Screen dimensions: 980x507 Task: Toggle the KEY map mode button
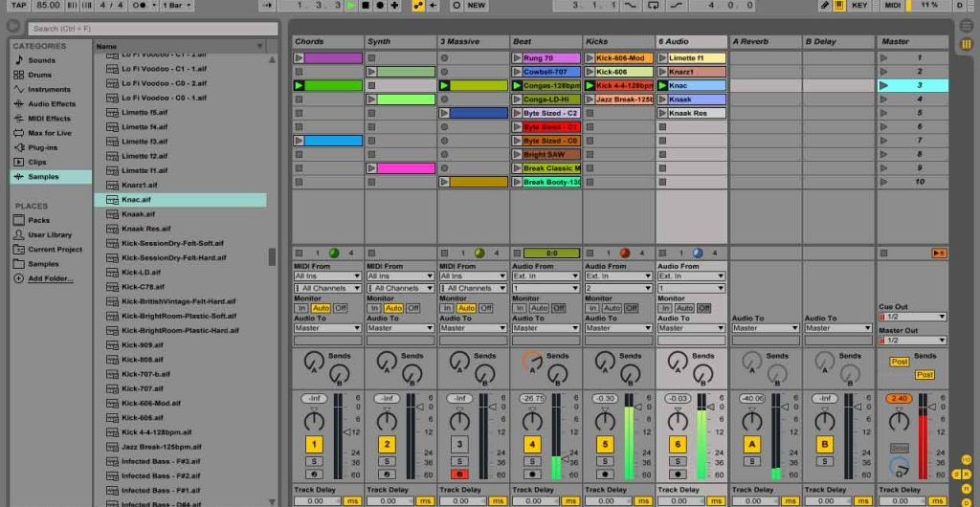pyautogui.click(x=860, y=5)
